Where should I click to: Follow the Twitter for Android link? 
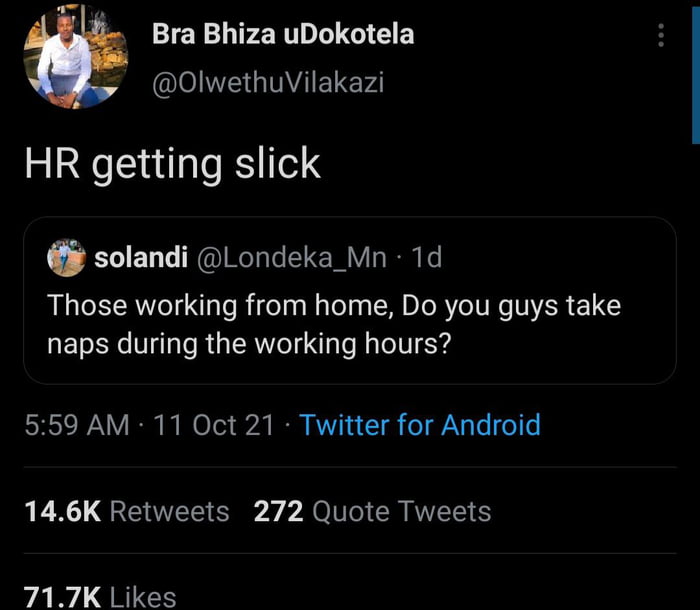coord(420,425)
